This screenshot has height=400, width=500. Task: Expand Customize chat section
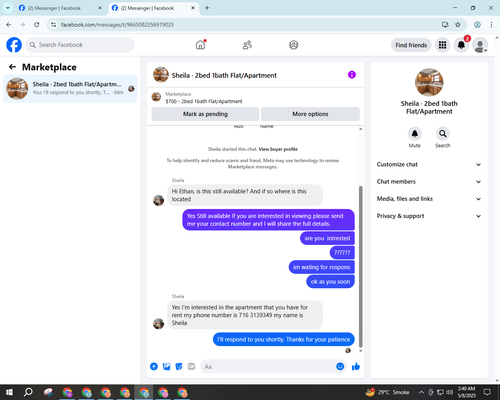[x=429, y=164]
